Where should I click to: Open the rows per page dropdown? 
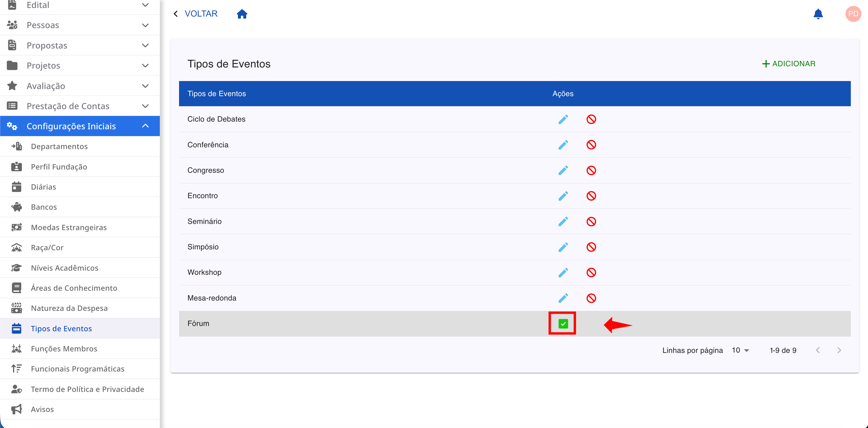tap(740, 350)
